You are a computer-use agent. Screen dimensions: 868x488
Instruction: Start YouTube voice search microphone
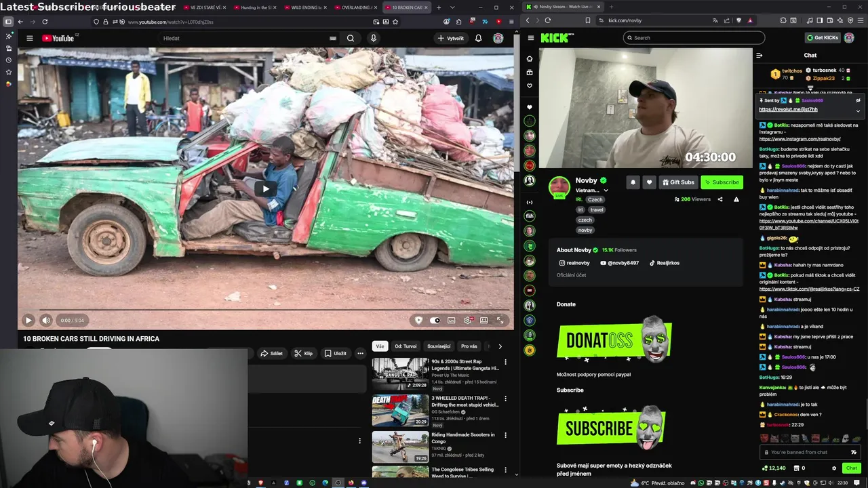(373, 38)
